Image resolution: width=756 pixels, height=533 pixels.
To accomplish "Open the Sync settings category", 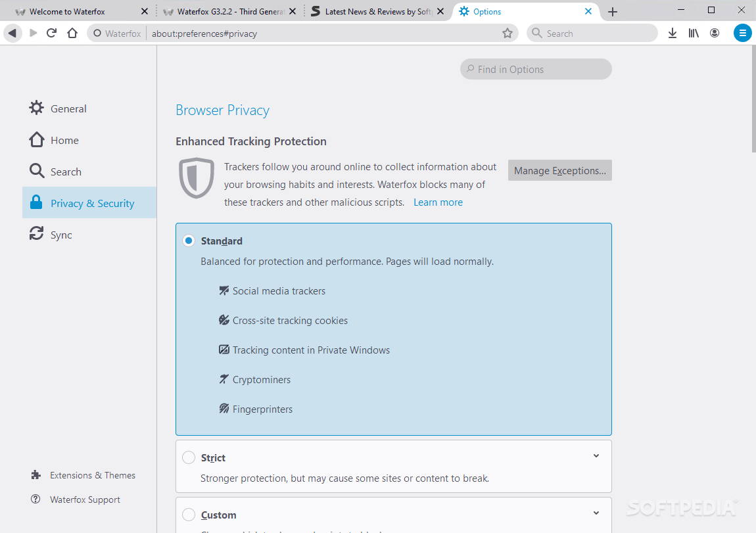I will tap(89, 235).
